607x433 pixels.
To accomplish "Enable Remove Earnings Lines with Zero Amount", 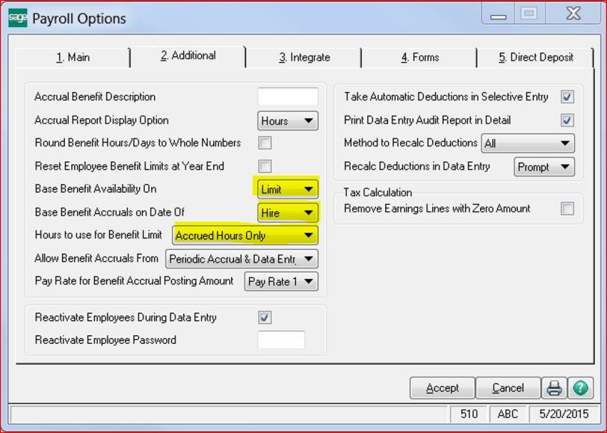I will [567, 209].
